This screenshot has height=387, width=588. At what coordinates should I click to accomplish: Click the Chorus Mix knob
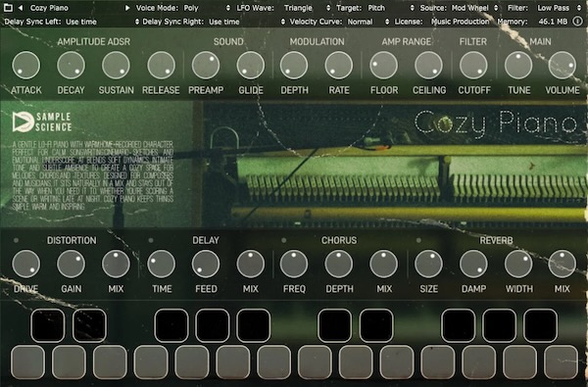tap(383, 264)
